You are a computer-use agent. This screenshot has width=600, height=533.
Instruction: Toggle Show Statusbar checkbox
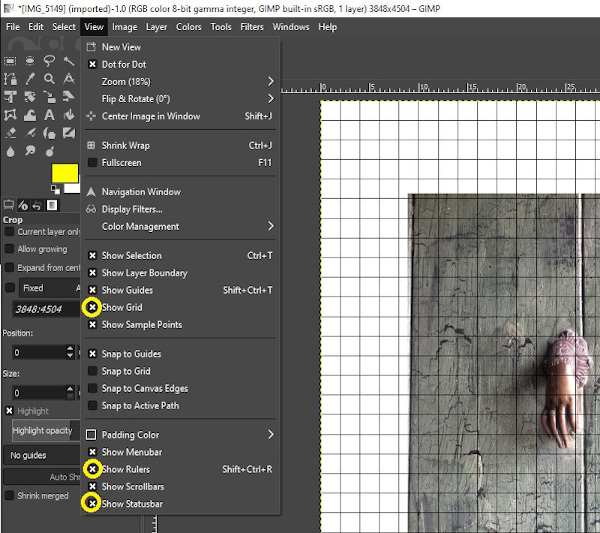click(92, 504)
